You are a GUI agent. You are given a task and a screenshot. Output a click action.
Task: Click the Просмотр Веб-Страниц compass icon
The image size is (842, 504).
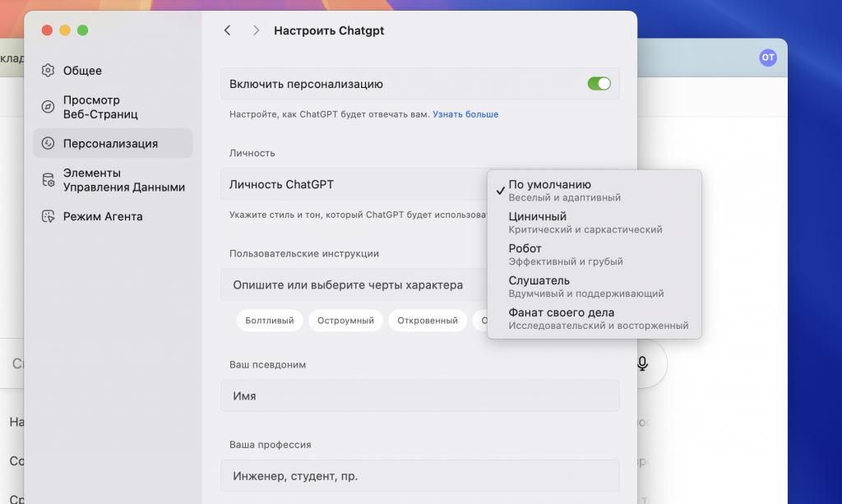tap(49, 107)
